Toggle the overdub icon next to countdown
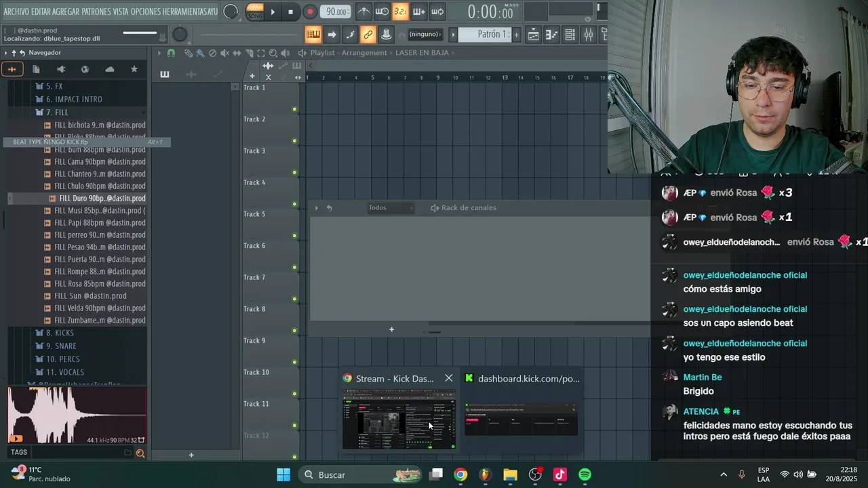This screenshot has width=868, height=488. (419, 12)
